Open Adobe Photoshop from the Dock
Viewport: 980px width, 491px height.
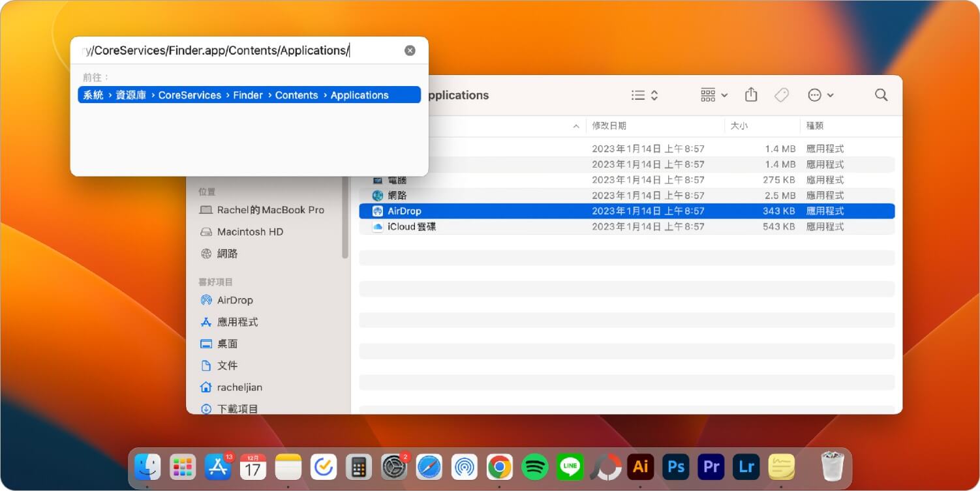pyautogui.click(x=676, y=467)
